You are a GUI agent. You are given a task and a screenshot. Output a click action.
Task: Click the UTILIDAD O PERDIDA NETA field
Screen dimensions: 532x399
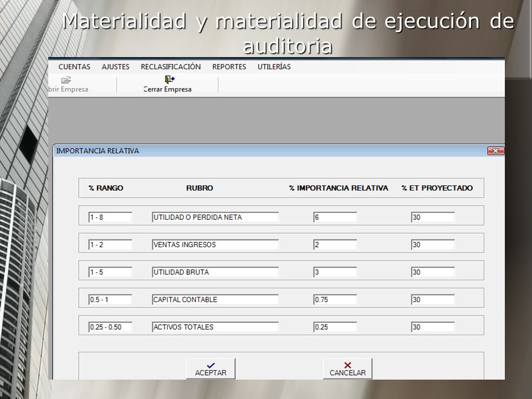pos(216,217)
